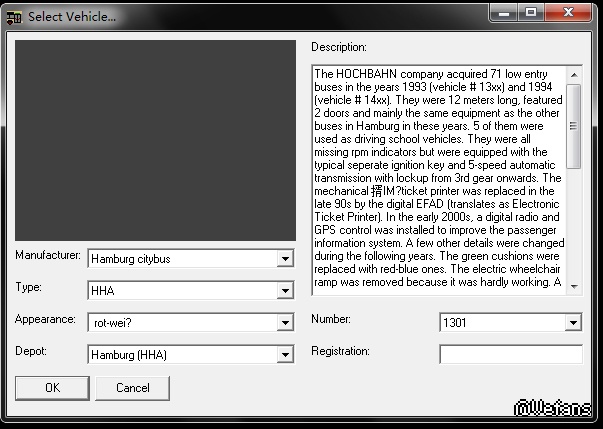Maximize the Select Vehicle window

[x=530, y=13]
